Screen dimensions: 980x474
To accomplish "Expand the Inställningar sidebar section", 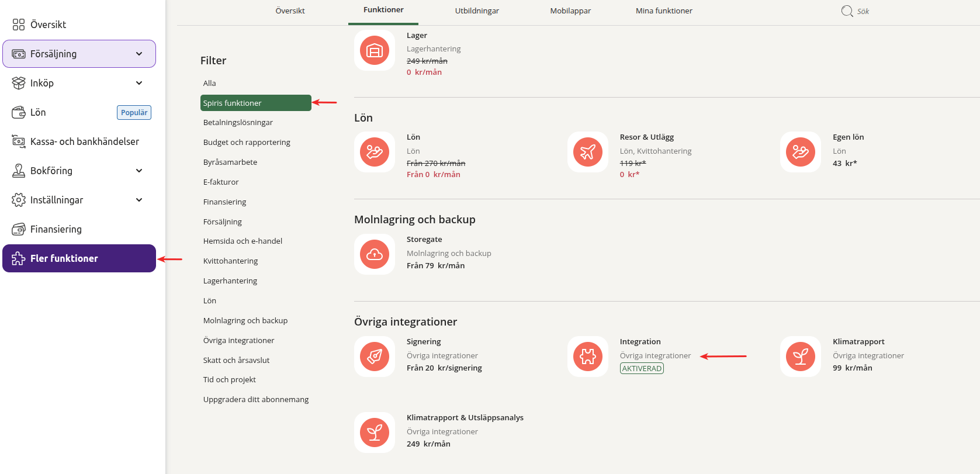I will (139, 200).
